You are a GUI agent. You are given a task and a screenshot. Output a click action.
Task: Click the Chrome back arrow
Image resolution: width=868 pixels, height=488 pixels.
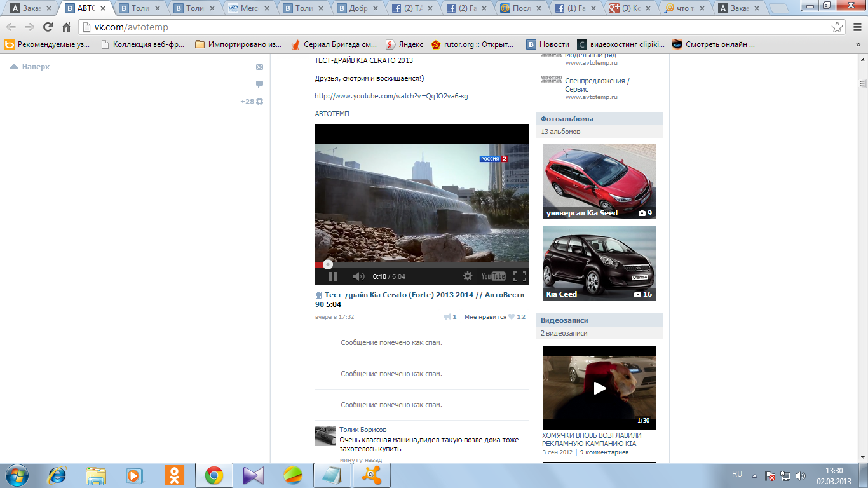(x=11, y=27)
